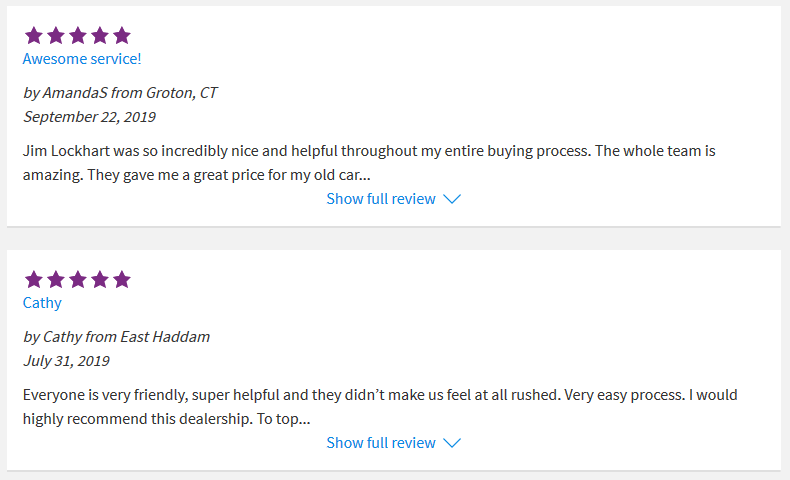Expand the chevron arrow under the East Haddam review
The width and height of the screenshot is (790, 480).
[452, 443]
